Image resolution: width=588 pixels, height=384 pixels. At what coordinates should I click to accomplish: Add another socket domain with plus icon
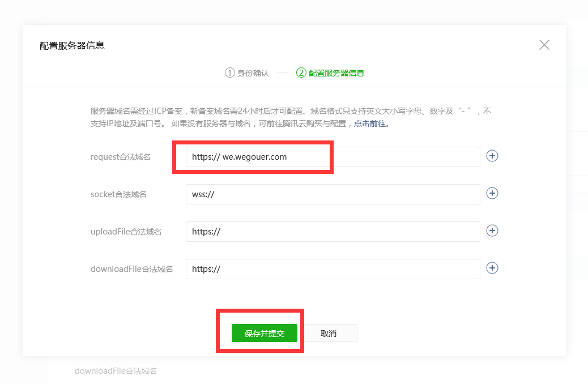(492, 193)
